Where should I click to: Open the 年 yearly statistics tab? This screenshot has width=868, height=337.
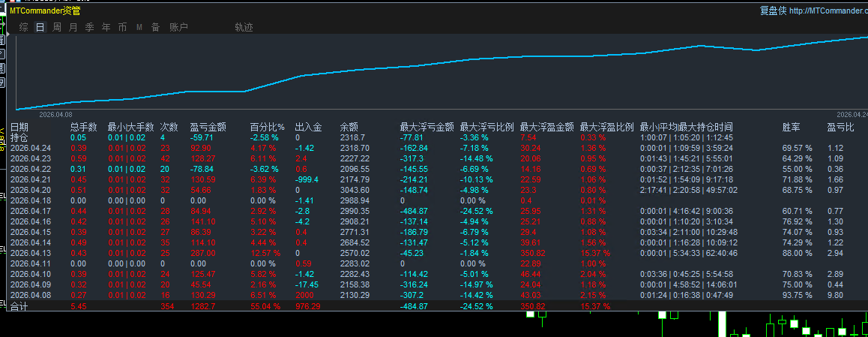click(x=106, y=28)
